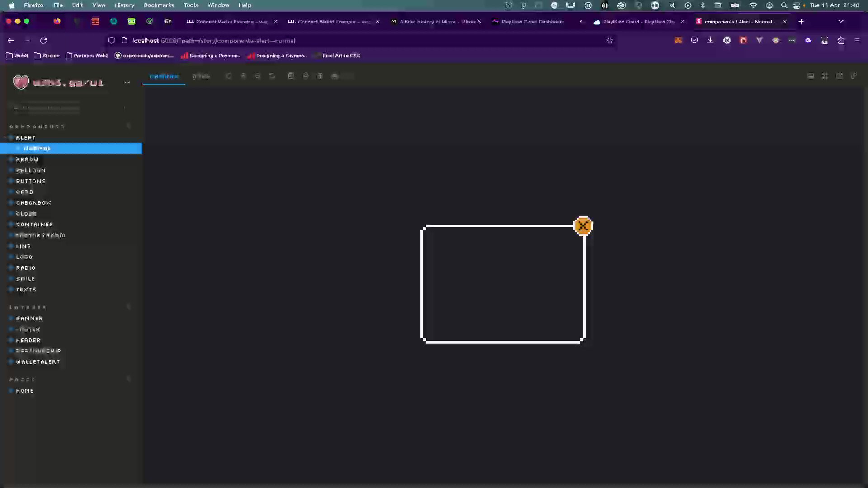The width and height of the screenshot is (868, 488).
Task: Click the localhost address bar
Action: click(362, 41)
